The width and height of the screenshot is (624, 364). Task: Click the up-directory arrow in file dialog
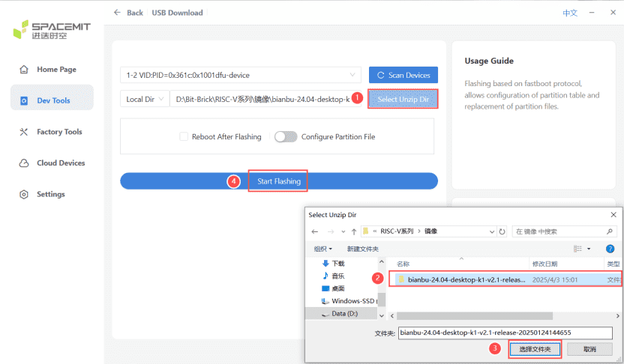353,231
